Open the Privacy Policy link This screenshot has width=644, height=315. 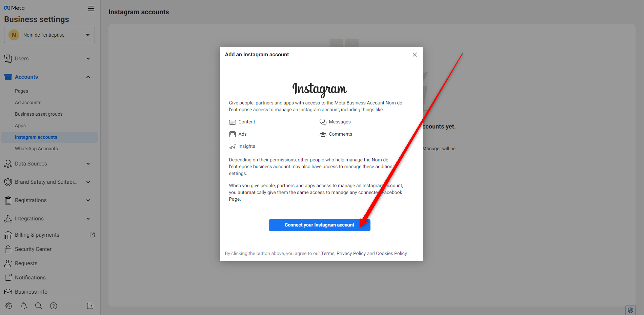[x=351, y=253]
